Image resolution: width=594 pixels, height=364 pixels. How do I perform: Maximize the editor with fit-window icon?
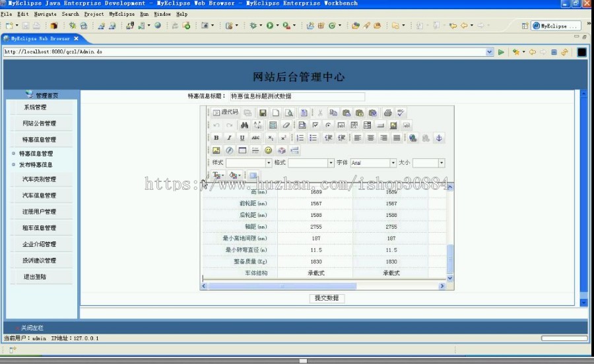tap(253, 175)
